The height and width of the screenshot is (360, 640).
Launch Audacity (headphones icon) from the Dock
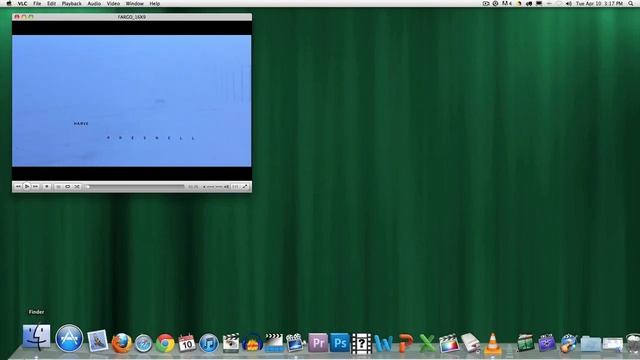pos(252,343)
